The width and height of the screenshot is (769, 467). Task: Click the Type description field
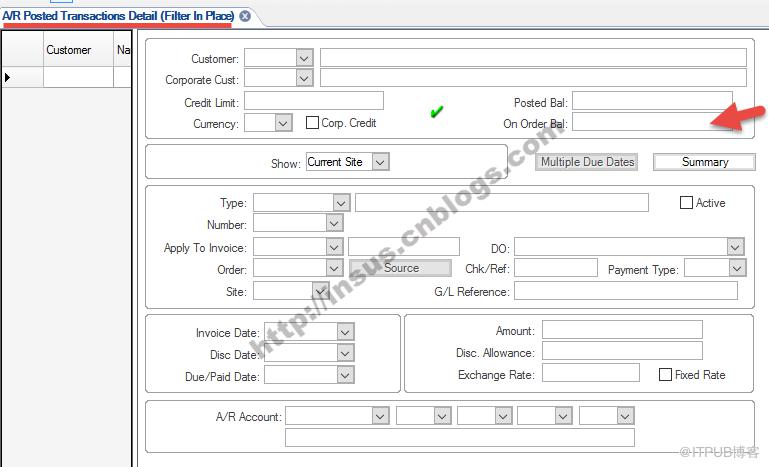pyautogui.click(x=502, y=202)
